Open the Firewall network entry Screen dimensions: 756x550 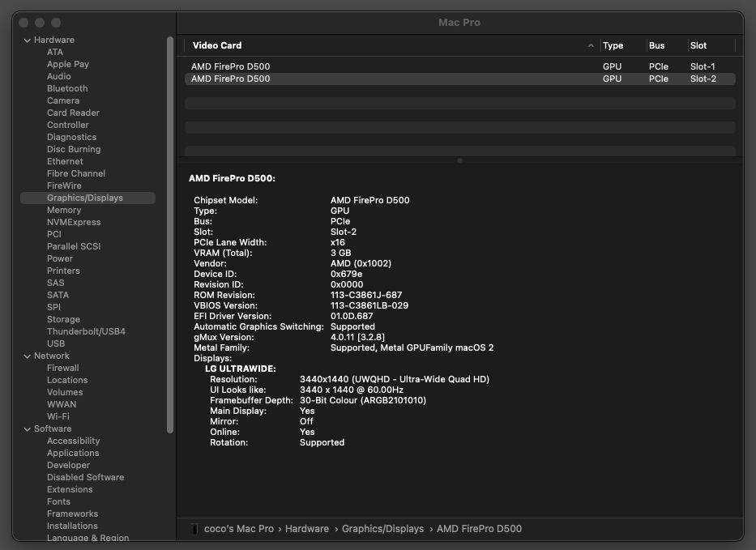click(63, 368)
